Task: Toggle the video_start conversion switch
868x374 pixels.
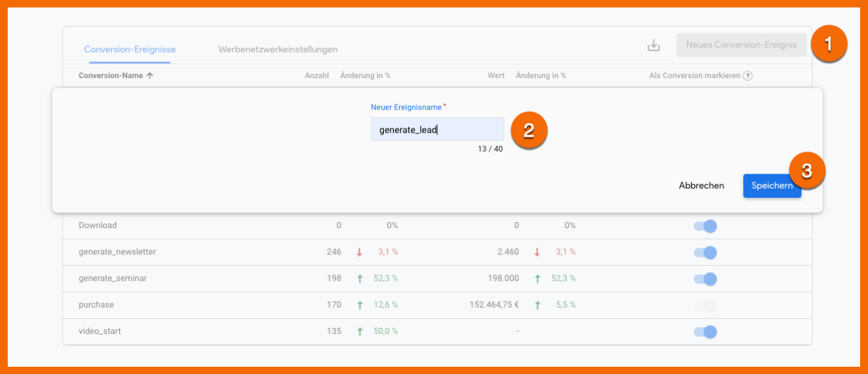Action: click(x=705, y=332)
